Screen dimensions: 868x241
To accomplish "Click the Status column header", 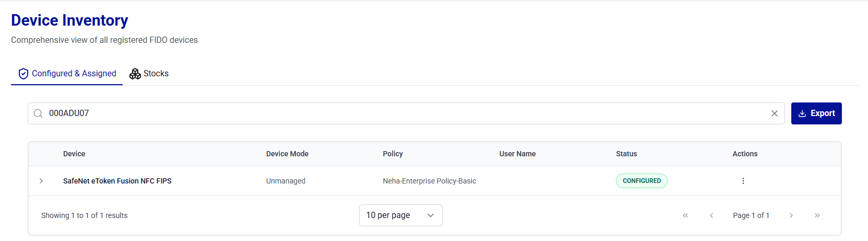I will 626,154.
